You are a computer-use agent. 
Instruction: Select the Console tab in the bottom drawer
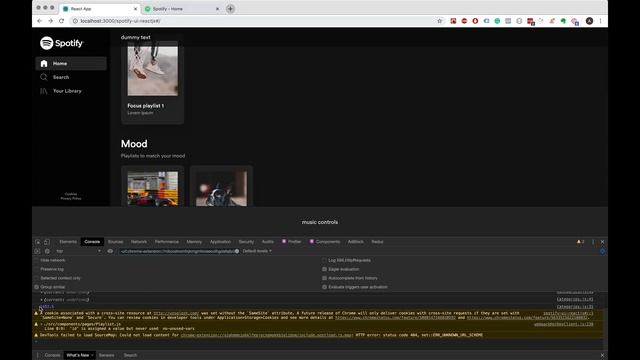tap(52, 356)
